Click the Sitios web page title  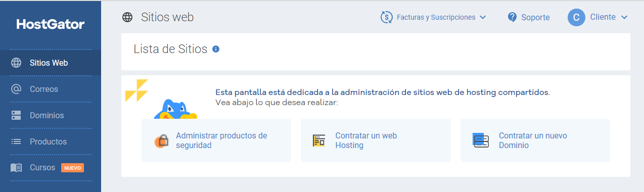click(x=167, y=18)
